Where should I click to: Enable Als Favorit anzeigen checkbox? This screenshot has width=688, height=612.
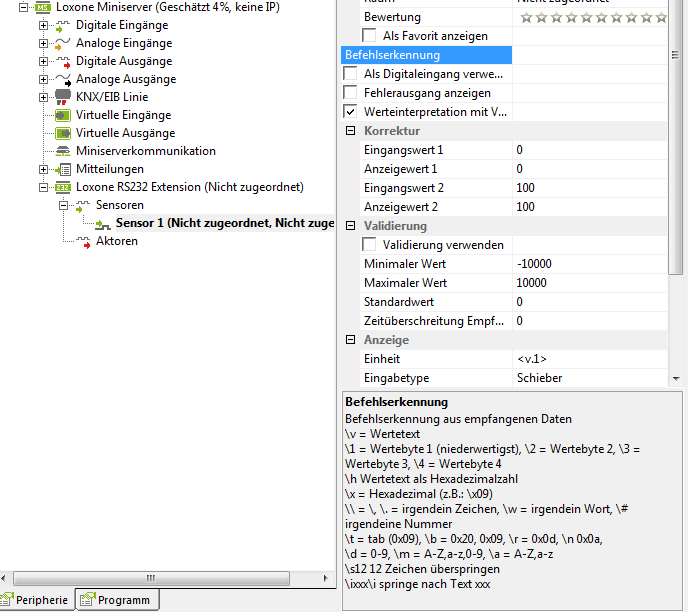pos(369,36)
